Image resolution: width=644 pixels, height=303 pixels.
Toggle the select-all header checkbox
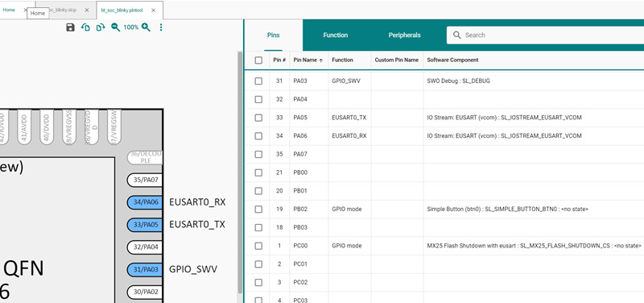(258, 60)
